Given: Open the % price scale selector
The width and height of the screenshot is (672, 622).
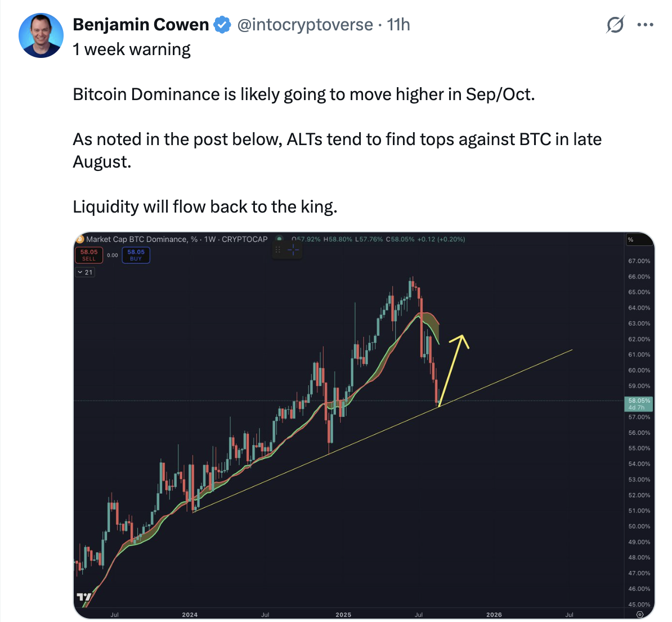Looking at the screenshot, I should 630,240.
